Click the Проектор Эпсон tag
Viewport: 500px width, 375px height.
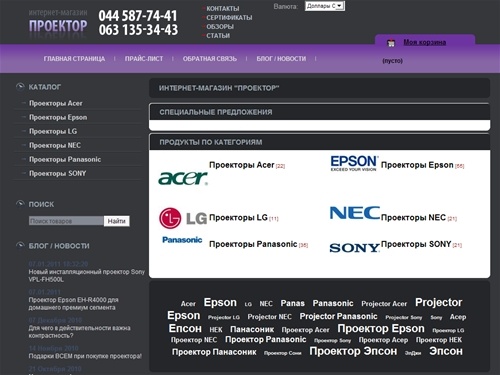pos(353,351)
